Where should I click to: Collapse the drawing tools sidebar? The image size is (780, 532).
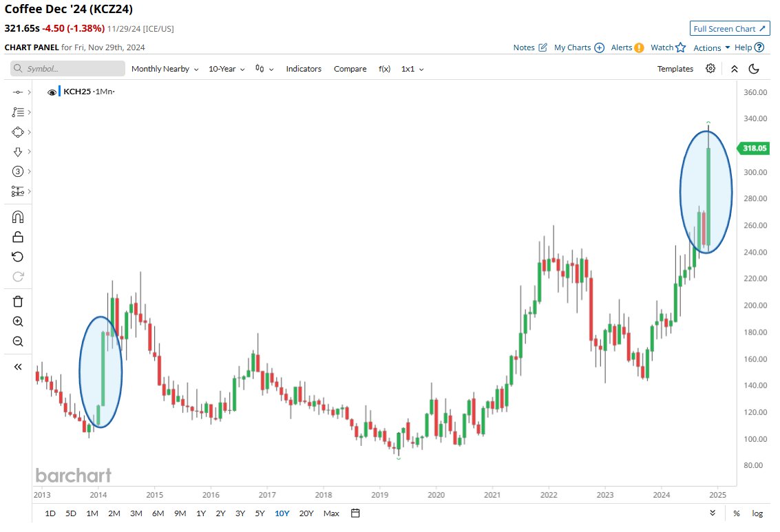pyautogui.click(x=18, y=367)
